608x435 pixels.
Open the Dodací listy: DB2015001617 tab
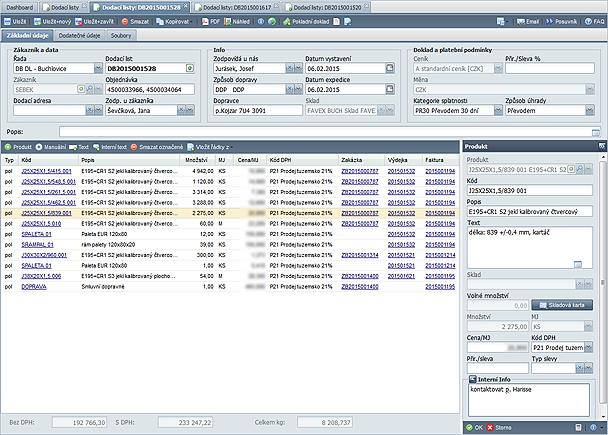[237, 7]
